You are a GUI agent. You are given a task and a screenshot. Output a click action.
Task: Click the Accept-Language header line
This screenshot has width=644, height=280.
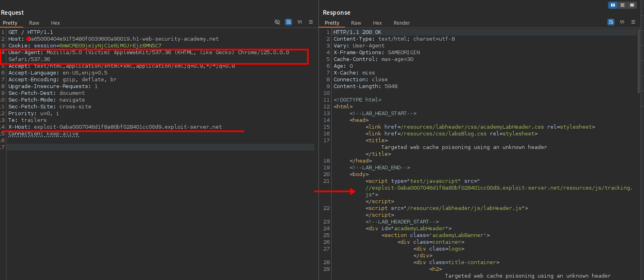tap(58, 73)
